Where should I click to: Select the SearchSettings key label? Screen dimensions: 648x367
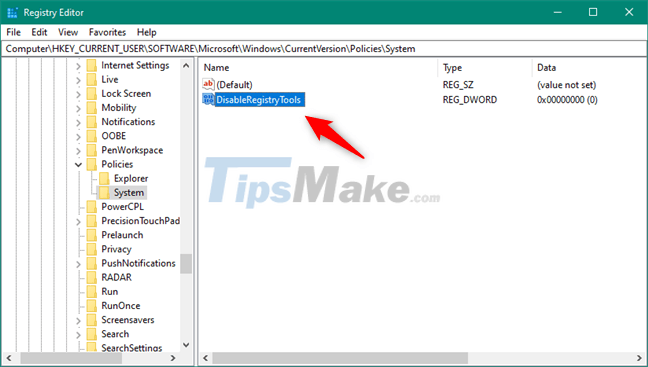[132, 348]
